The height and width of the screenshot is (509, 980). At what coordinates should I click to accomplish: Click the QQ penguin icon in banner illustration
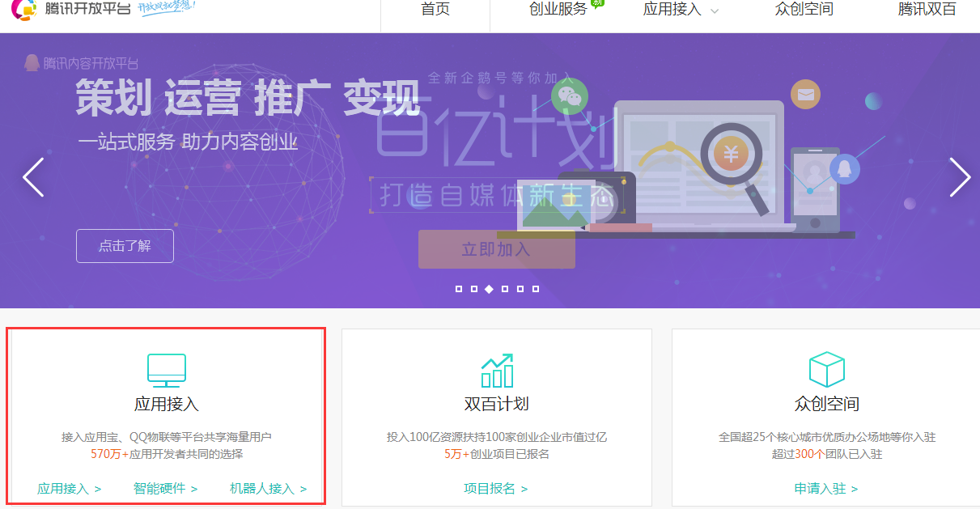(x=845, y=169)
